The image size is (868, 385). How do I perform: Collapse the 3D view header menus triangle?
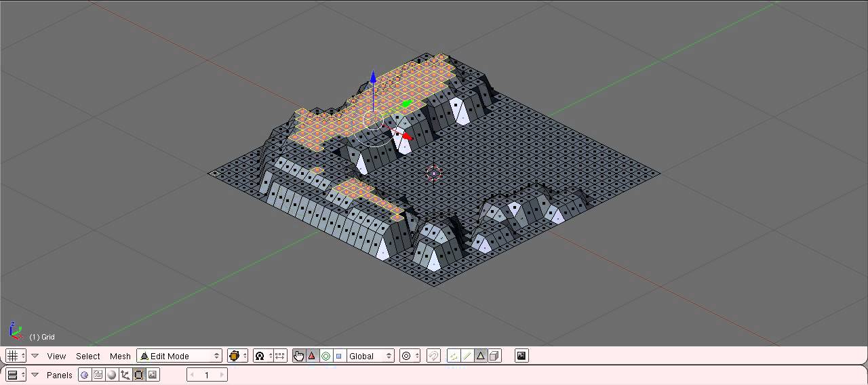coord(35,356)
